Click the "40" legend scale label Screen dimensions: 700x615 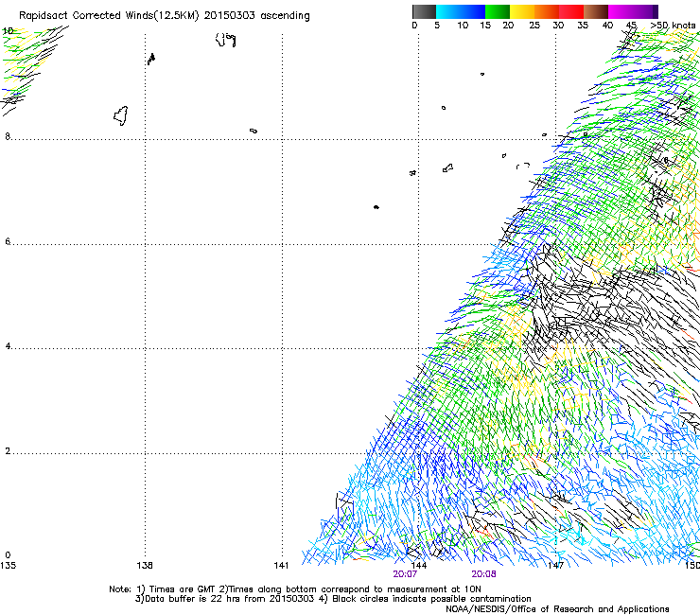607,26
